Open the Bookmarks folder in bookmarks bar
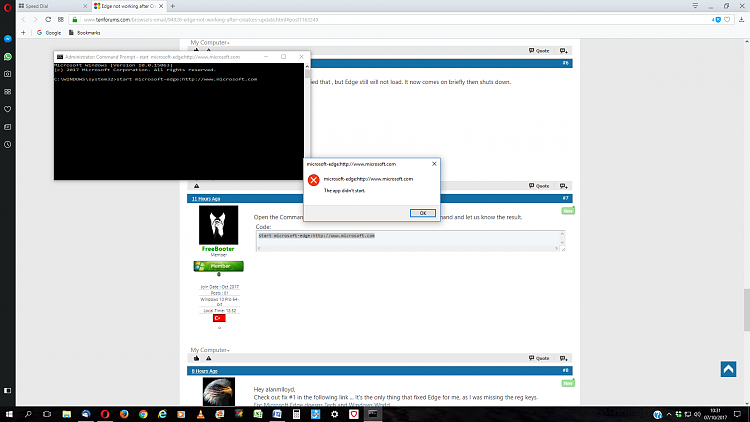 click(84, 33)
